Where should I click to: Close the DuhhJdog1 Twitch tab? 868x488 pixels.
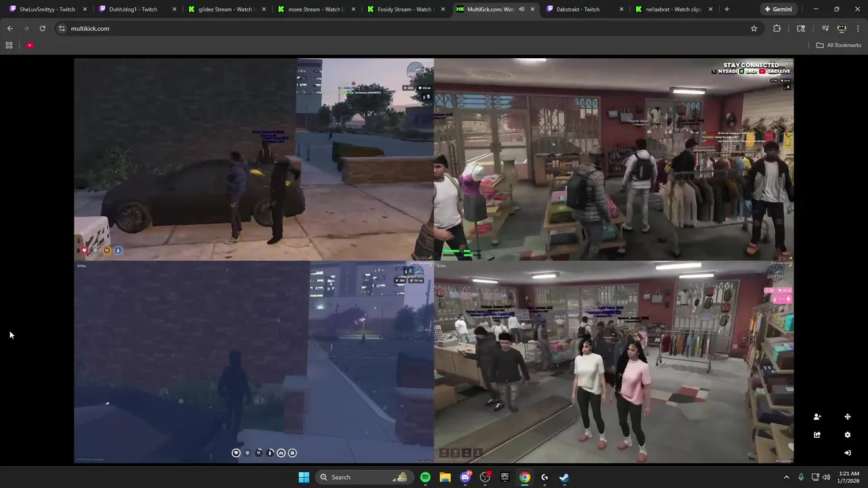(x=174, y=9)
